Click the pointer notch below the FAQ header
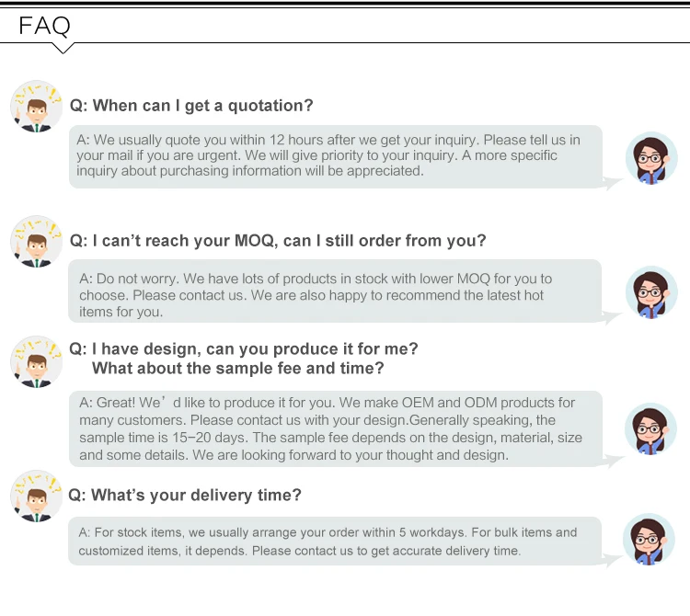Viewport: 690px width, 616px height. pos(63,48)
